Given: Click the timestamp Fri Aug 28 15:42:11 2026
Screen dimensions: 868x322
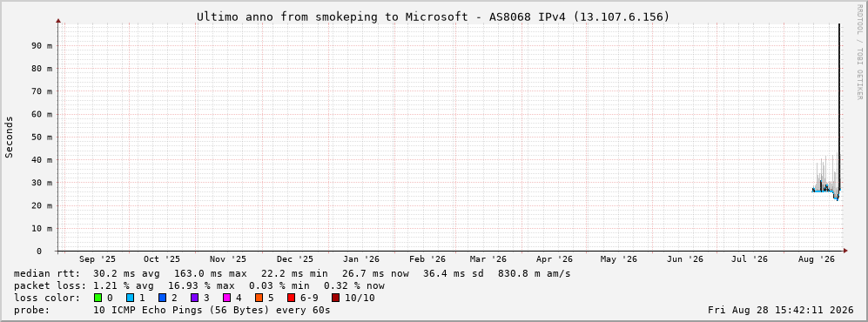Looking at the screenshot, I should coord(781,310).
